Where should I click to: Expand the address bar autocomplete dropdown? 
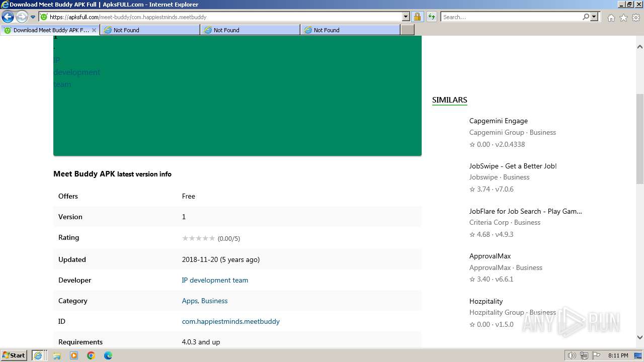(x=406, y=17)
